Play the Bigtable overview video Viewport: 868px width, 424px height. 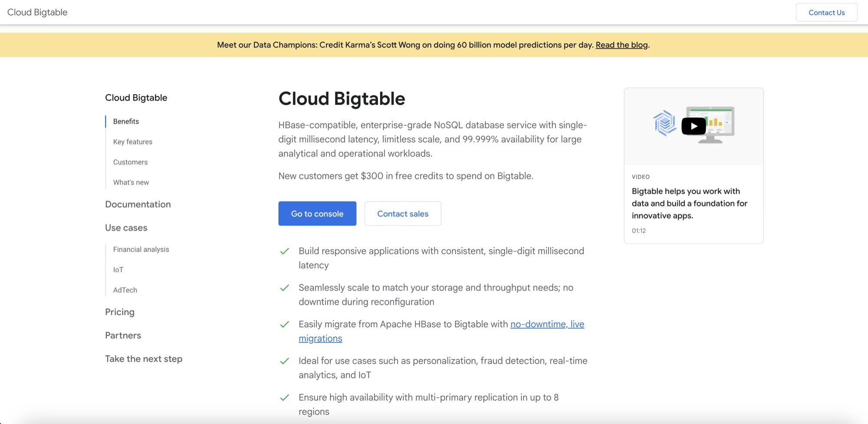click(x=694, y=126)
